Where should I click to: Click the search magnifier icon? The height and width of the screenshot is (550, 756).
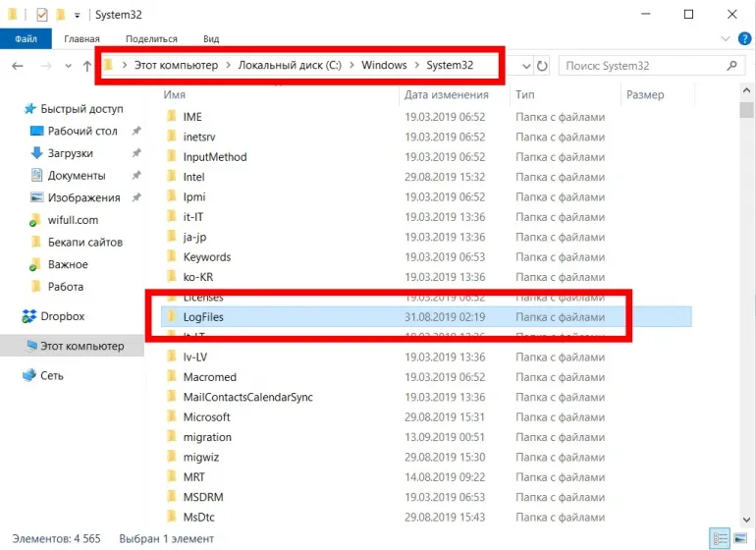[732, 66]
